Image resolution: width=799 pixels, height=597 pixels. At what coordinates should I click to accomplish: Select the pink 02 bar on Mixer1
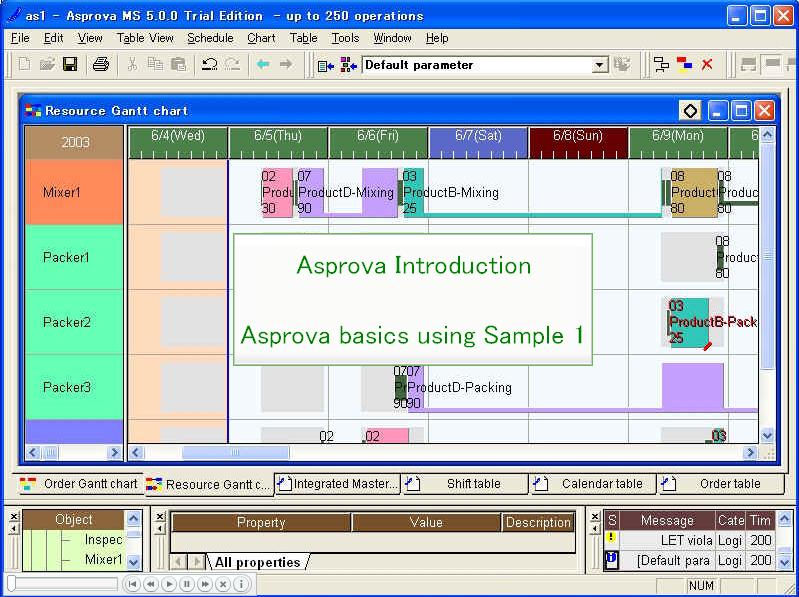277,193
